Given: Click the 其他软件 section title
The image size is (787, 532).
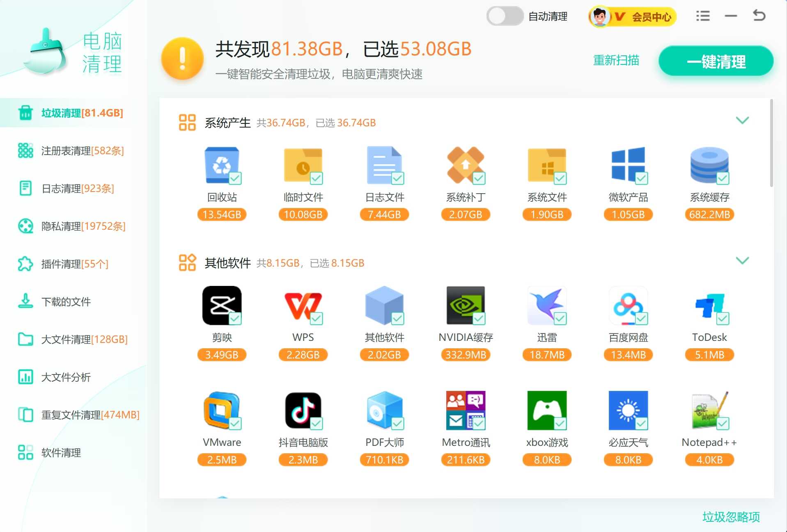Looking at the screenshot, I should point(227,263).
